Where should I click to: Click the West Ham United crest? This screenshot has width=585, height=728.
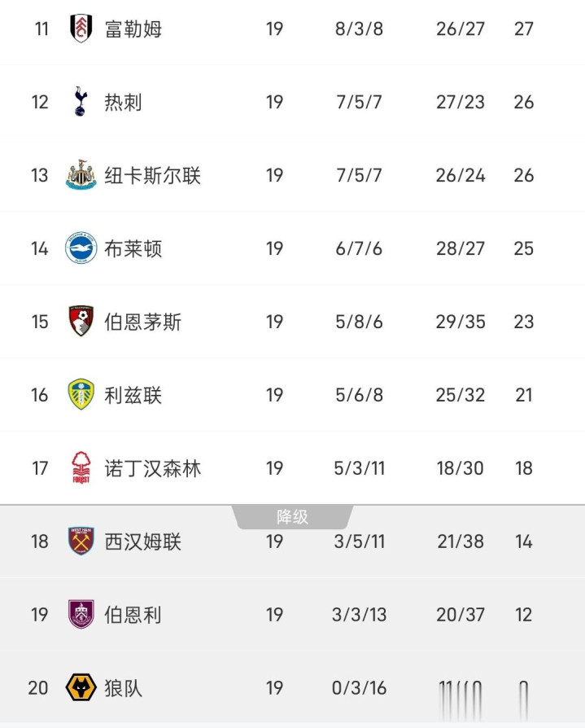coord(81,542)
